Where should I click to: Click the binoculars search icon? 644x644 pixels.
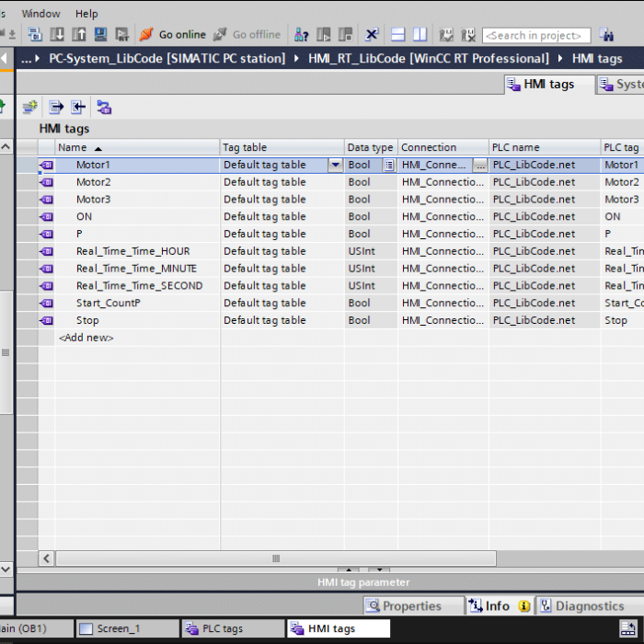click(x=606, y=35)
